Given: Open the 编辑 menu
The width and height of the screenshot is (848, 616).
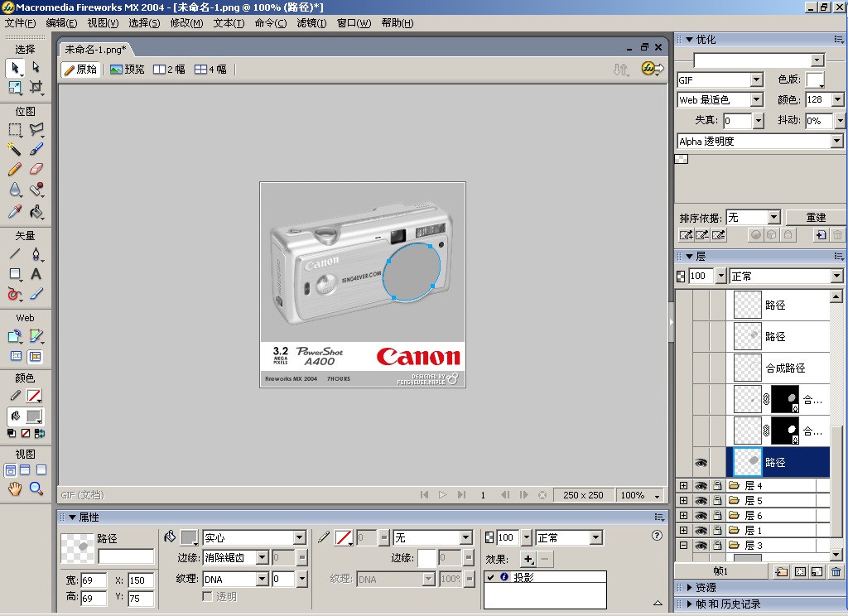Looking at the screenshot, I should [61, 23].
